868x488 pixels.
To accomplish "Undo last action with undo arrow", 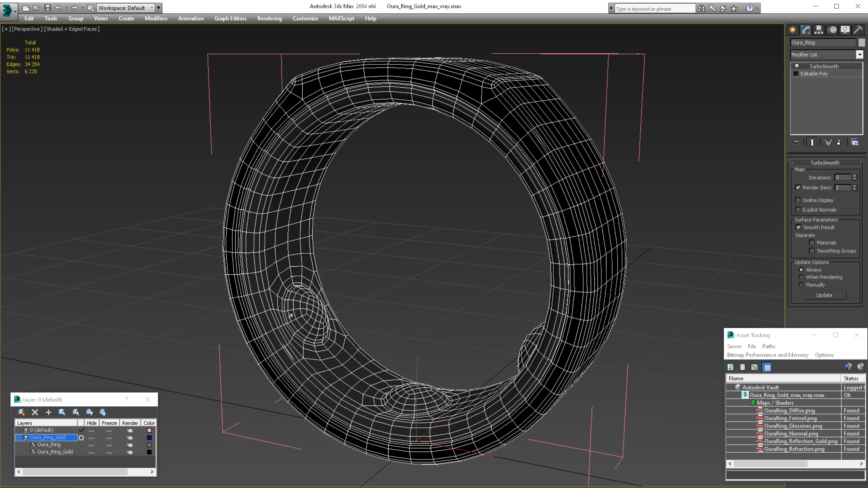I will click(x=58, y=8).
